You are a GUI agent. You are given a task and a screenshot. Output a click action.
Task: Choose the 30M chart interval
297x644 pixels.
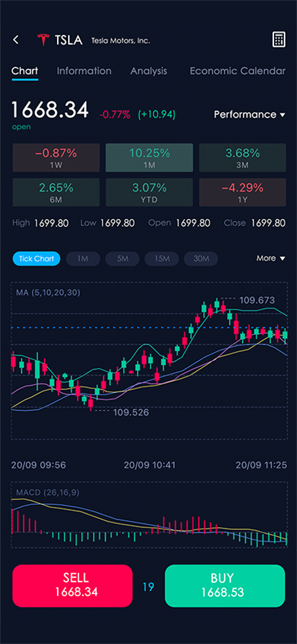click(x=201, y=259)
